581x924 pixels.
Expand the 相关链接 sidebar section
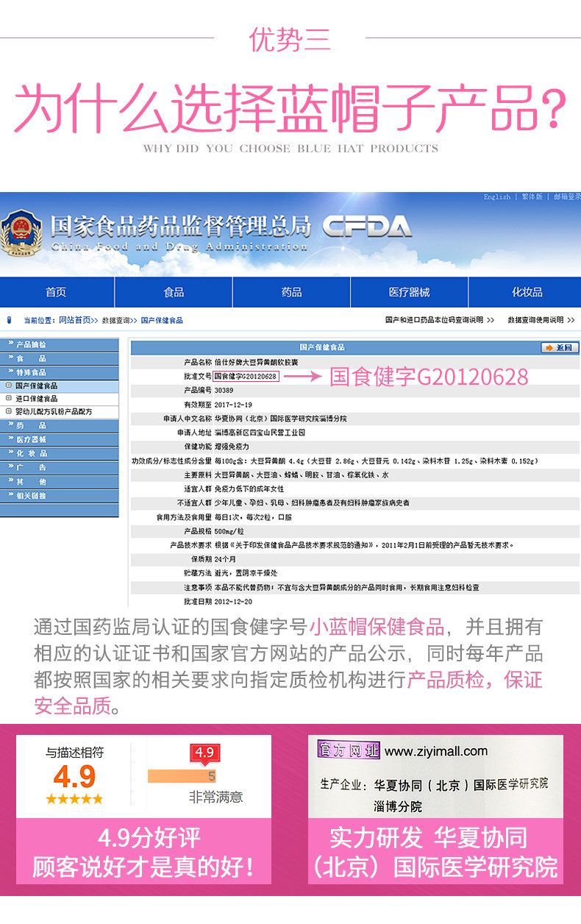(59, 495)
